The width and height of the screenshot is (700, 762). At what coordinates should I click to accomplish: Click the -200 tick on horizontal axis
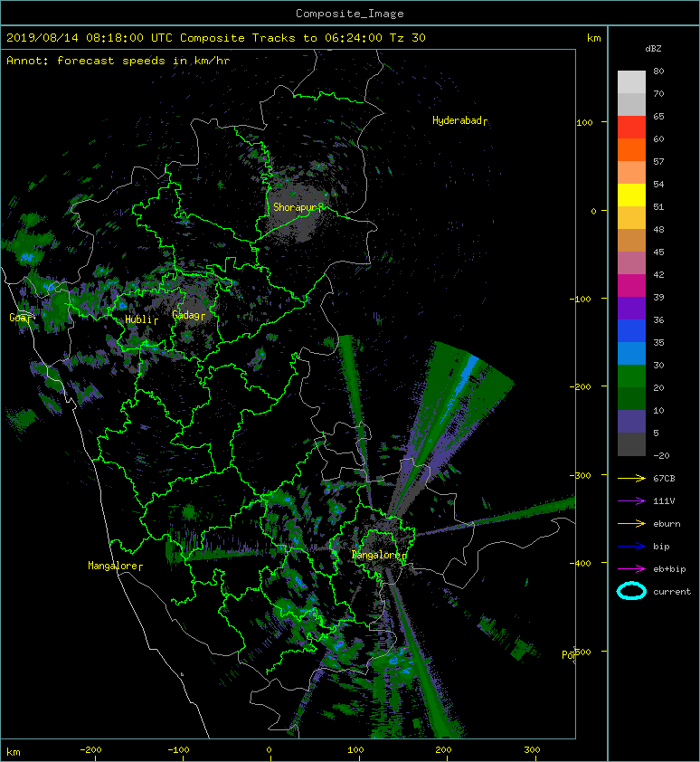[90, 750]
